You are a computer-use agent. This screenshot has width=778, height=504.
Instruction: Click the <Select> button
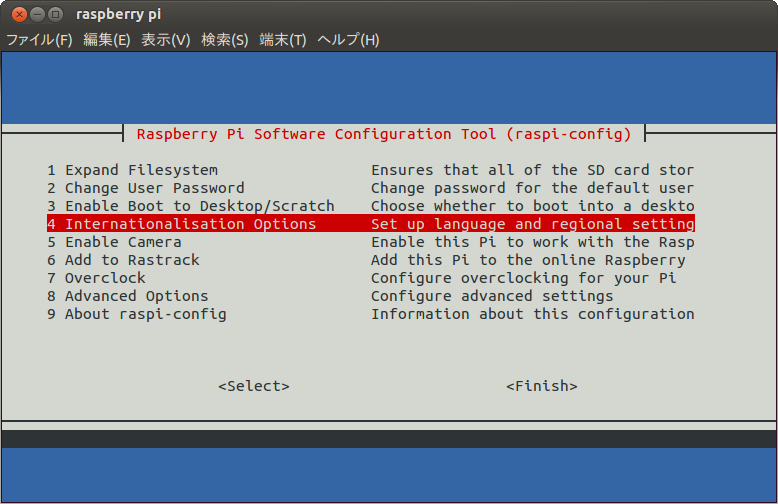[x=254, y=386]
